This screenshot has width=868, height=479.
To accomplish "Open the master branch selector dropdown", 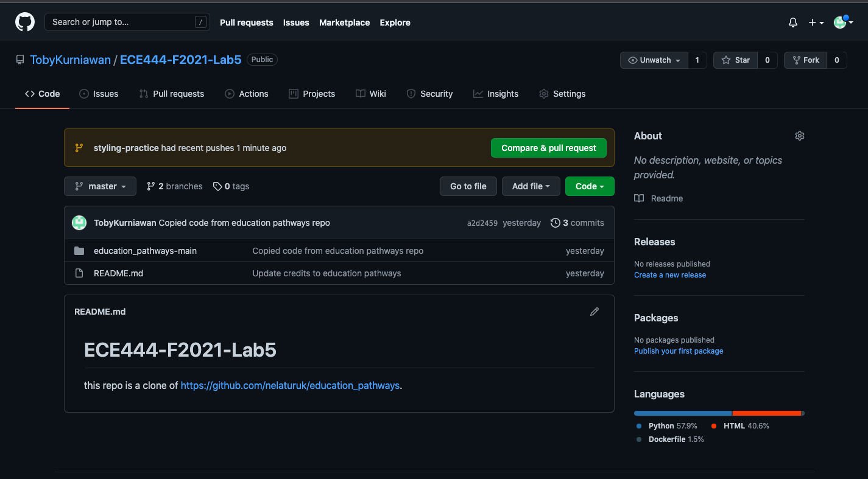I will click(100, 186).
